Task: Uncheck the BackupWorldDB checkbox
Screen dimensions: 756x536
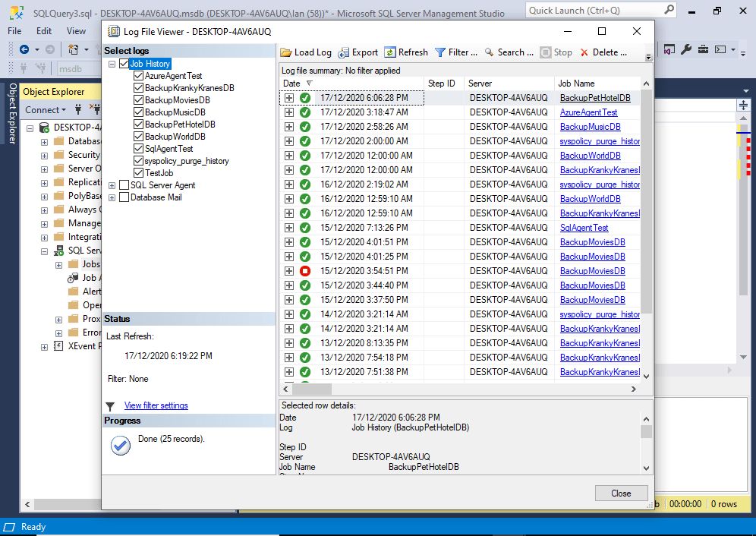Action: click(x=138, y=137)
